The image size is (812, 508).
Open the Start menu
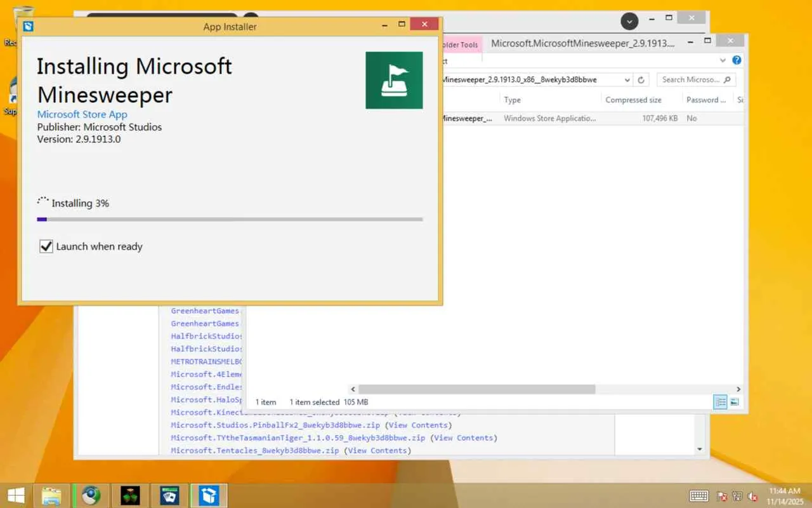pos(16,495)
